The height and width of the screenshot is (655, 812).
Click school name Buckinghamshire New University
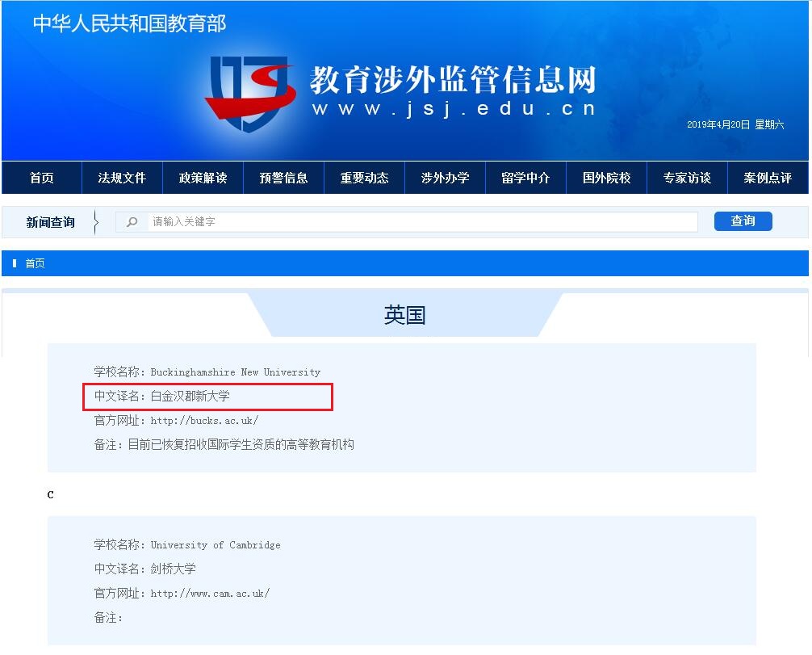(236, 372)
